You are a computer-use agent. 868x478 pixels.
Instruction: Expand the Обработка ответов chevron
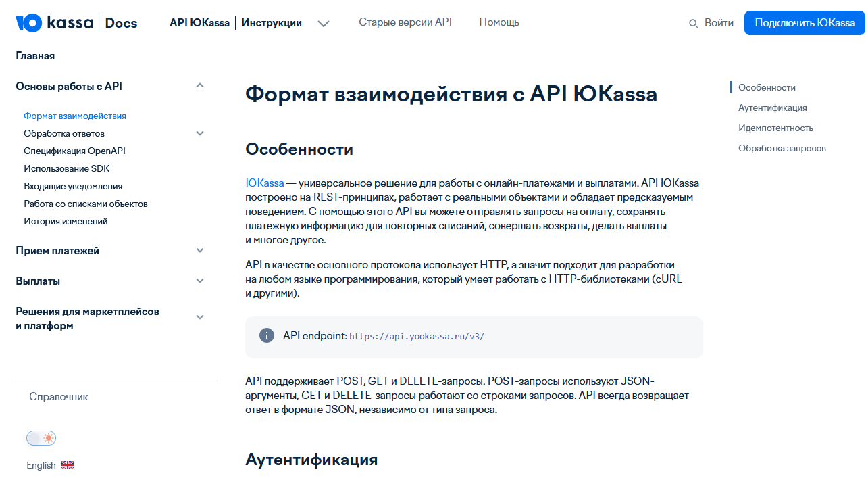[x=200, y=133]
